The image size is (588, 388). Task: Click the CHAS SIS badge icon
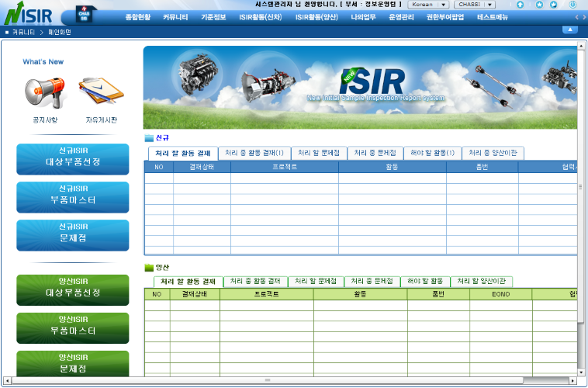pos(85,15)
